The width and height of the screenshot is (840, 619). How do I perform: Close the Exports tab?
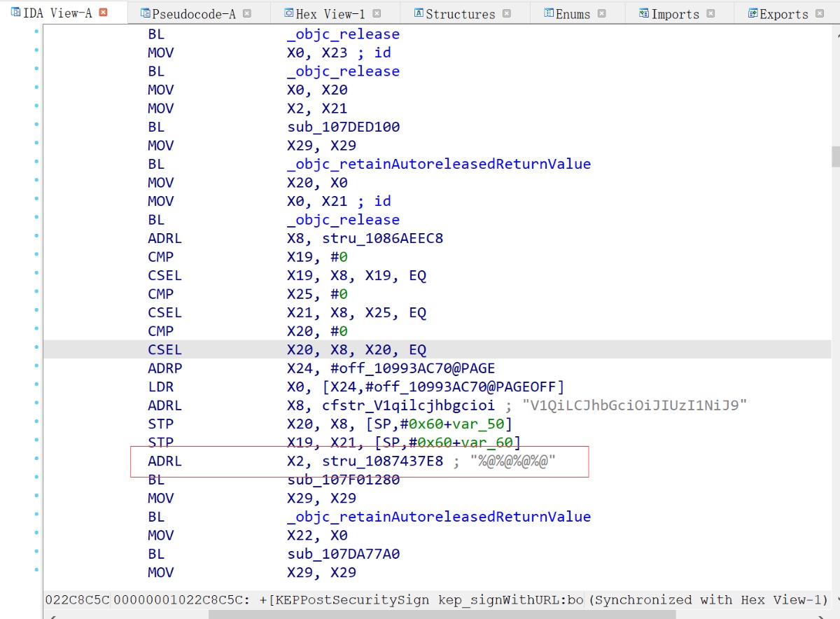(x=820, y=13)
